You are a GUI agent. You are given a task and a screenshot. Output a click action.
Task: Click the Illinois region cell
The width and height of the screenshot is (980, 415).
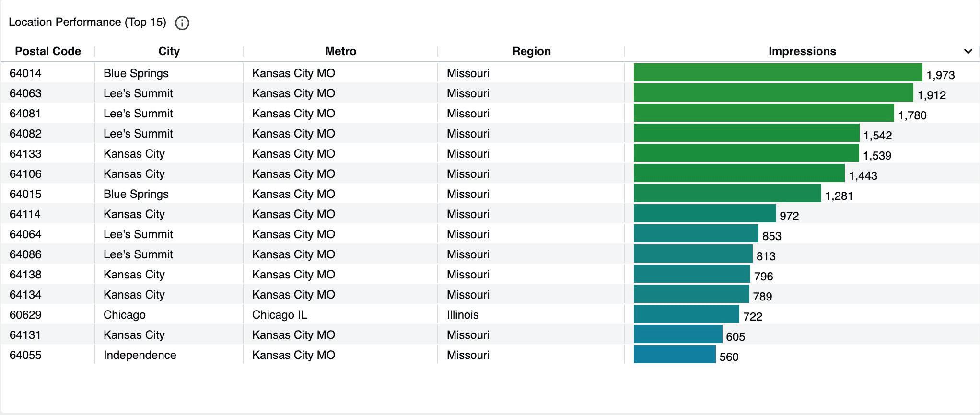tap(463, 315)
